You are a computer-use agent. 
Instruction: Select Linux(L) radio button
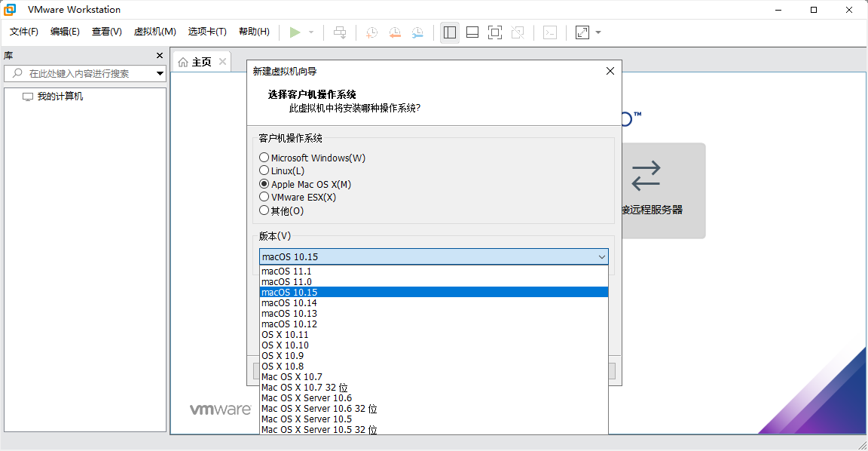[264, 170]
